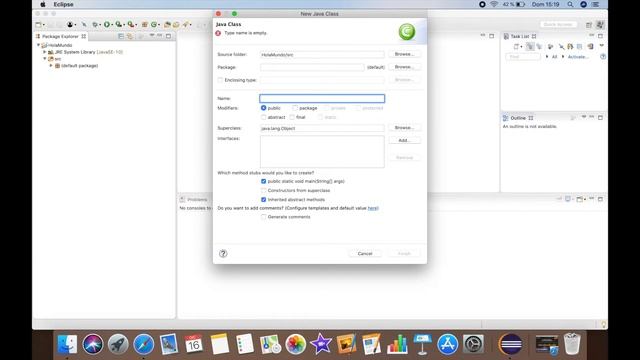
Task: Click the Package input field
Action: 312,67
